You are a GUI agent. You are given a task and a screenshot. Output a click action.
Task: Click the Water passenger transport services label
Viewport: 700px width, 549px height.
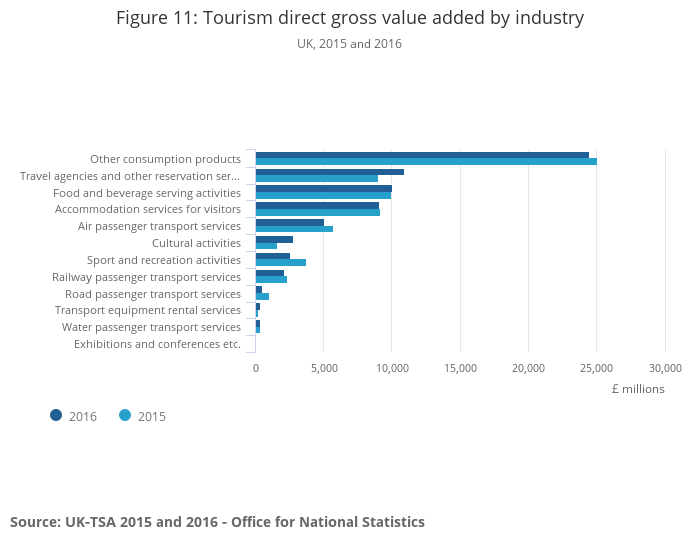(151, 327)
